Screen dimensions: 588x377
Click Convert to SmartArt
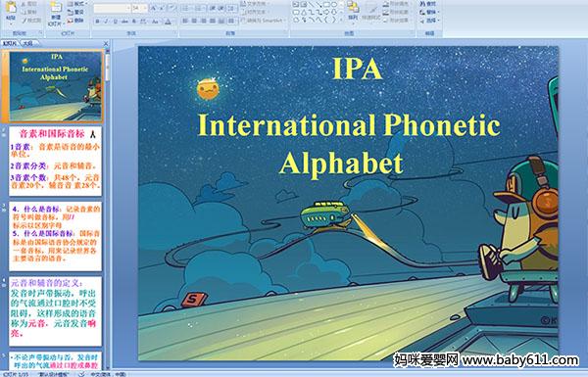(263, 21)
